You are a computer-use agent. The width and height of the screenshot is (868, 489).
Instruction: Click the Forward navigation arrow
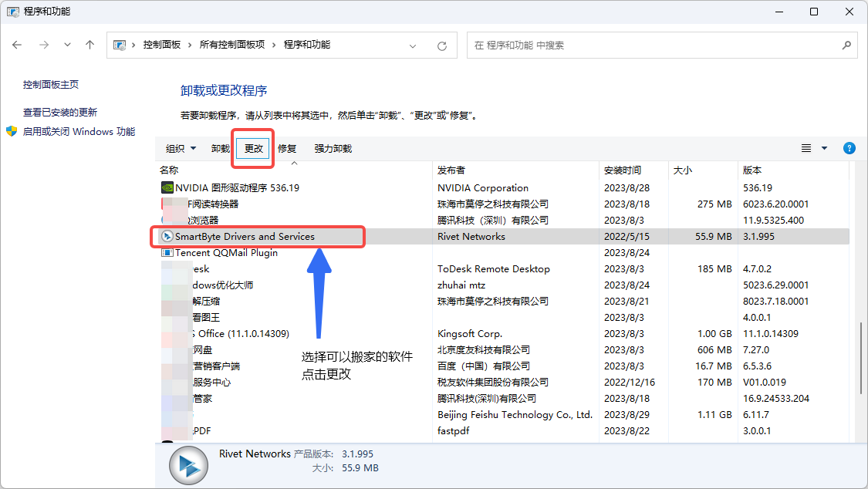44,45
